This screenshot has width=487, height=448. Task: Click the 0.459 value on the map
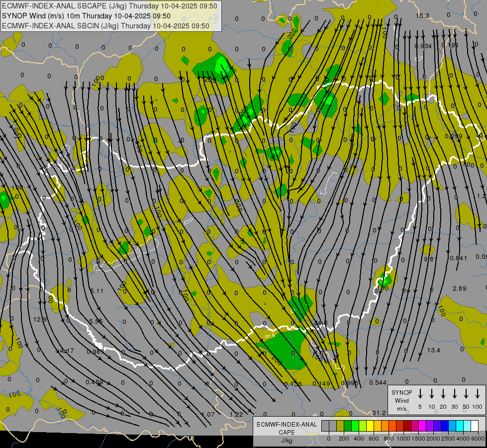pyautogui.click(x=95, y=382)
